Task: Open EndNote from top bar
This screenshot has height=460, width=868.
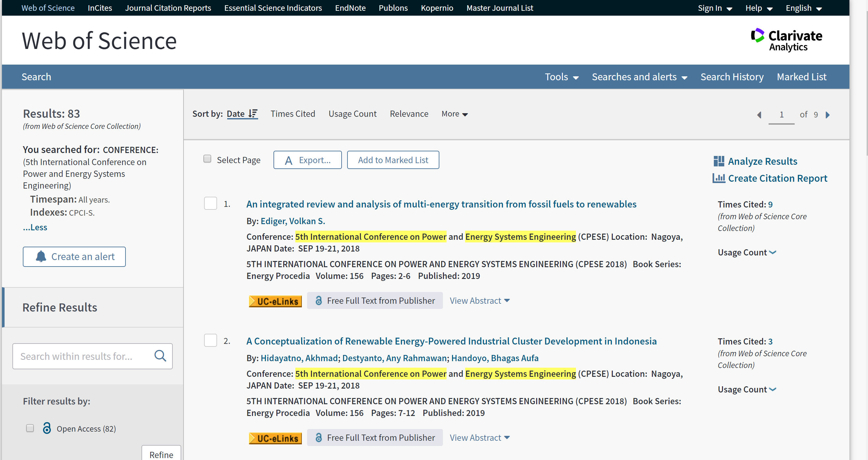Action: (x=350, y=8)
